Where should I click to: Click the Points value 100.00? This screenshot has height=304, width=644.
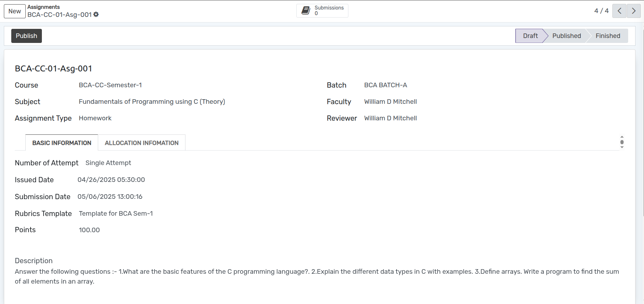click(x=89, y=230)
